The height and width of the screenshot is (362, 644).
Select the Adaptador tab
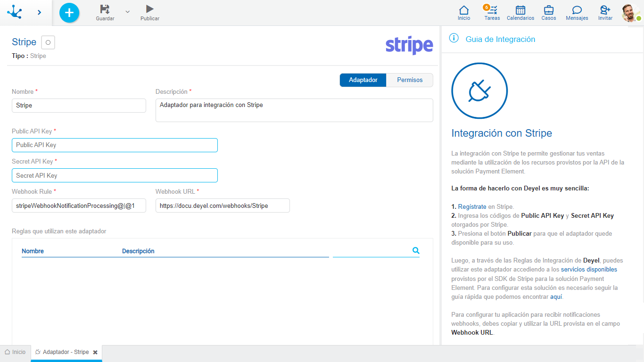(363, 80)
